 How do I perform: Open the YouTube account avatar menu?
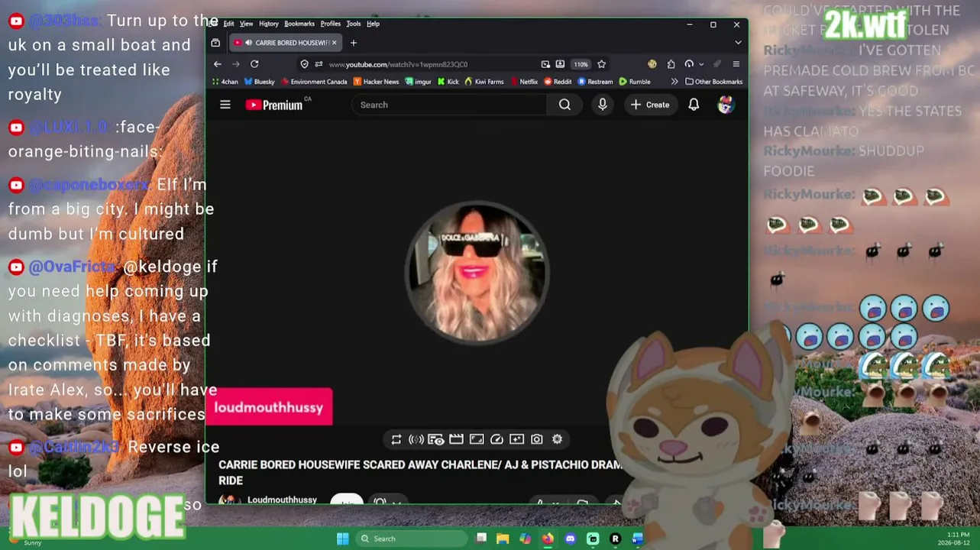coord(726,105)
